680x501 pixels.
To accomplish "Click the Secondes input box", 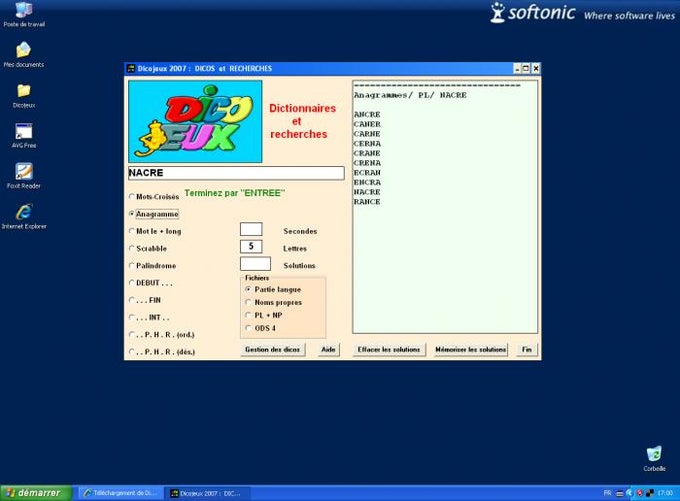I will tap(251, 229).
